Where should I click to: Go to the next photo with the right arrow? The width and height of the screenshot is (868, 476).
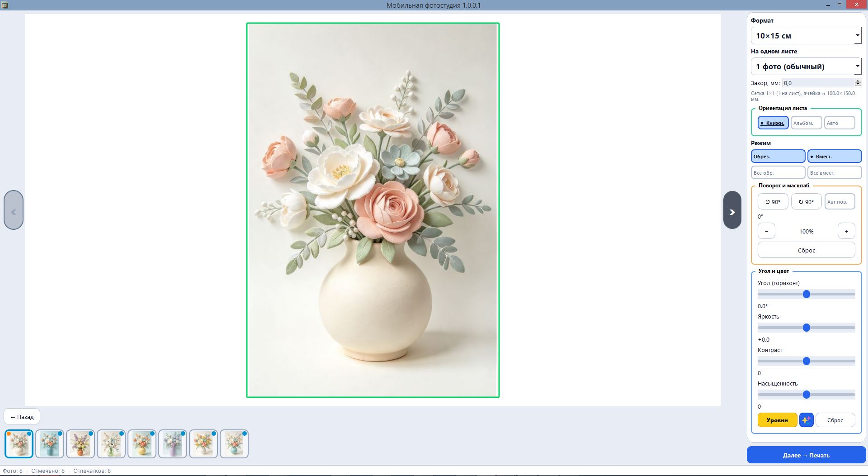point(732,210)
